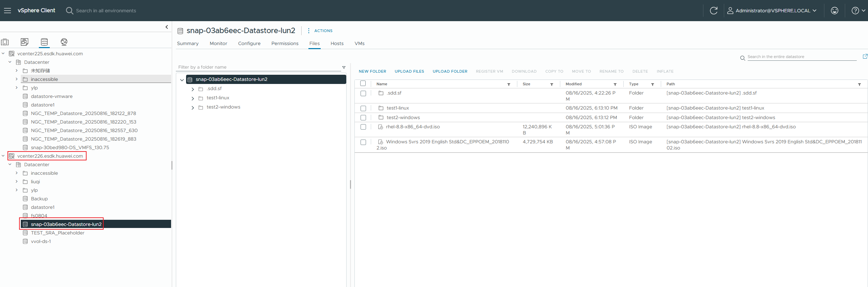This screenshot has height=287, width=868.
Task: Collapse the vcenter225.esdk.huawei.com tree node
Action: [3, 54]
